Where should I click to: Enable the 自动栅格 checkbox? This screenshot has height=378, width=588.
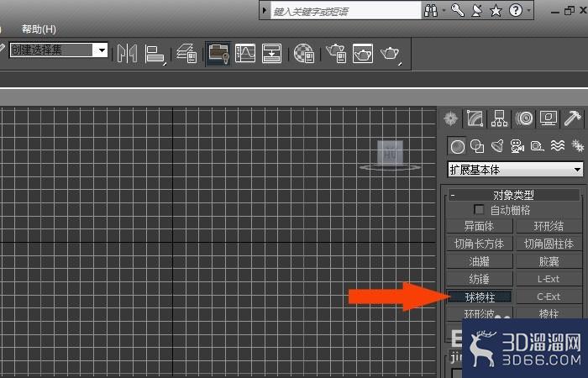479,210
